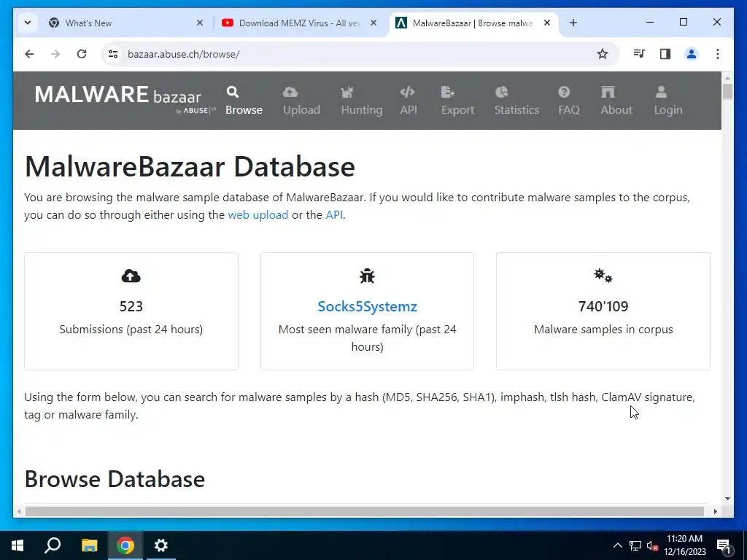The image size is (747, 560).
Task: Open the Chrome three-dot menu
Action: click(718, 54)
